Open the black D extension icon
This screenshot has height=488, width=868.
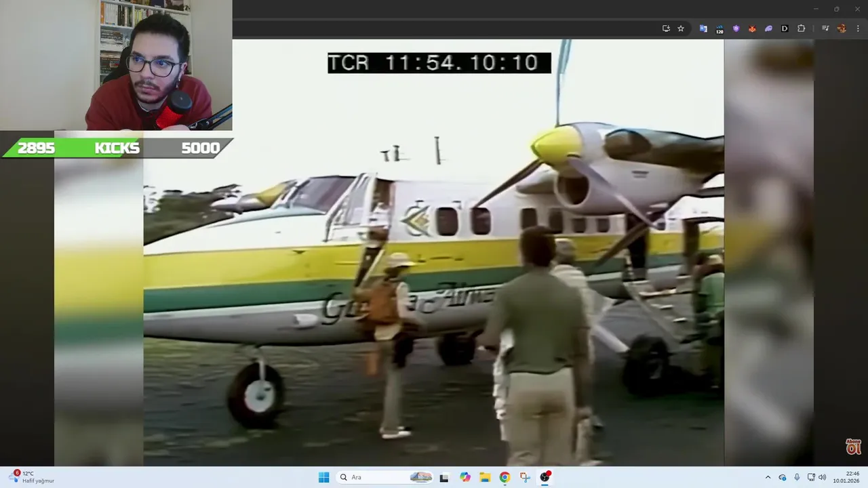[785, 28]
